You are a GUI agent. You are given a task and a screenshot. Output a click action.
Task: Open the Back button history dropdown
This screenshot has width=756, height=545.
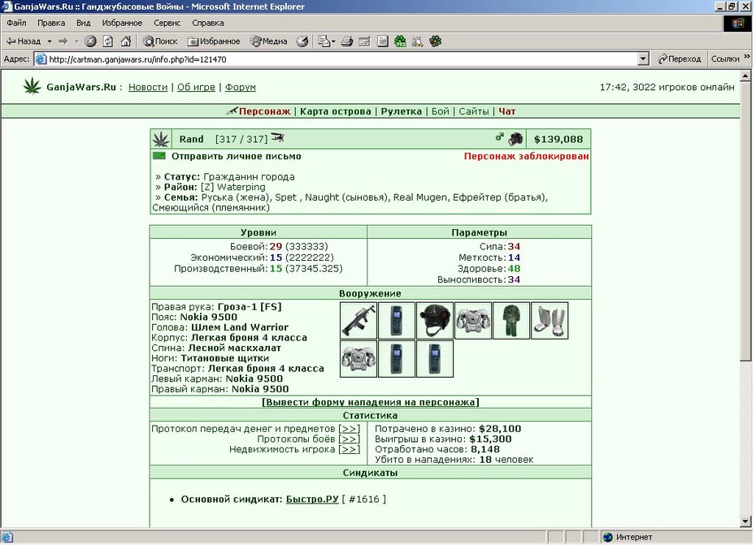(x=49, y=42)
